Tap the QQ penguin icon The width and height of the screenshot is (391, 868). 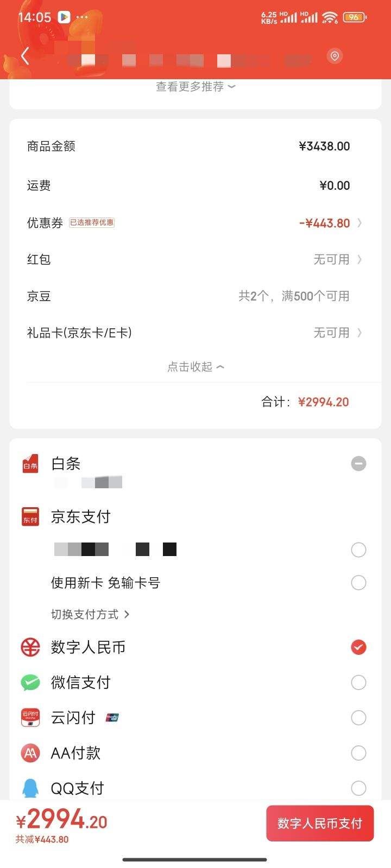[x=30, y=788]
